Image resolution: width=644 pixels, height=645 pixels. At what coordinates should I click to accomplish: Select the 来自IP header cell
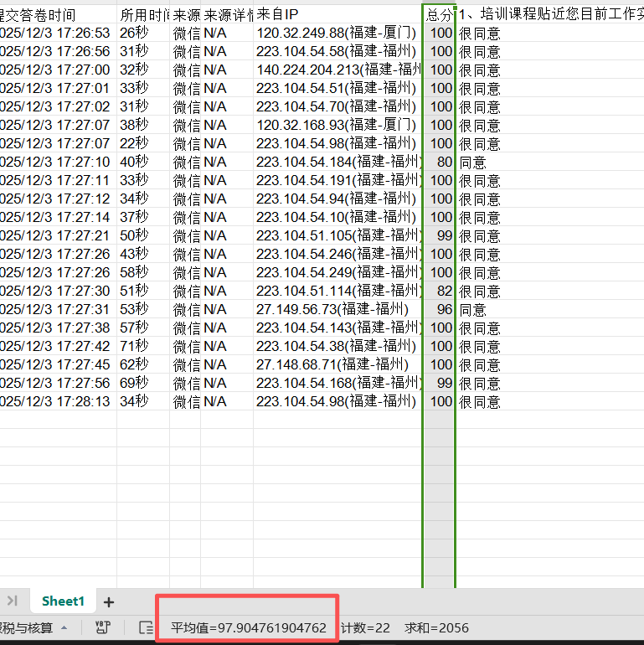pyautogui.click(x=337, y=14)
